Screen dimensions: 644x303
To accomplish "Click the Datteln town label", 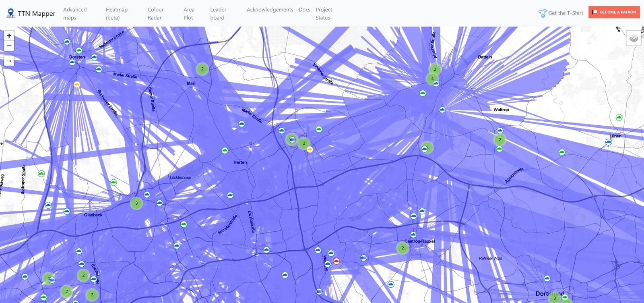I will [x=485, y=57].
